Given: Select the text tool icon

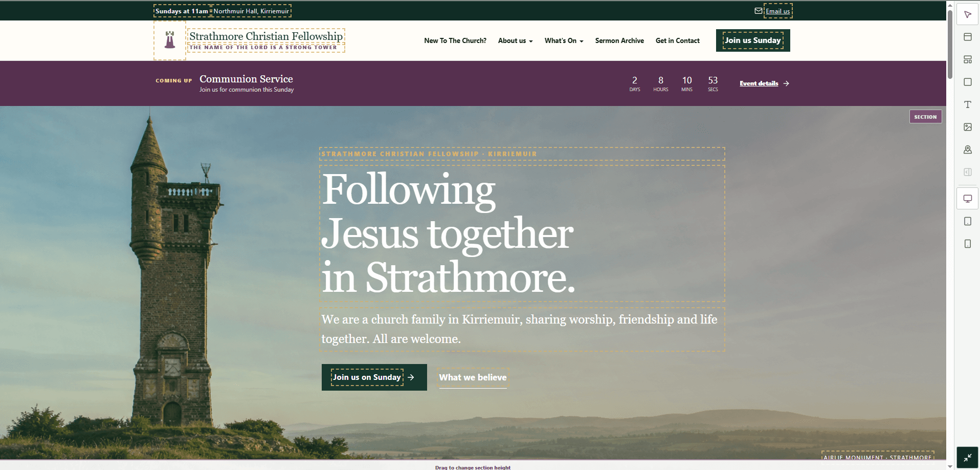Looking at the screenshot, I should (x=967, y=104).
